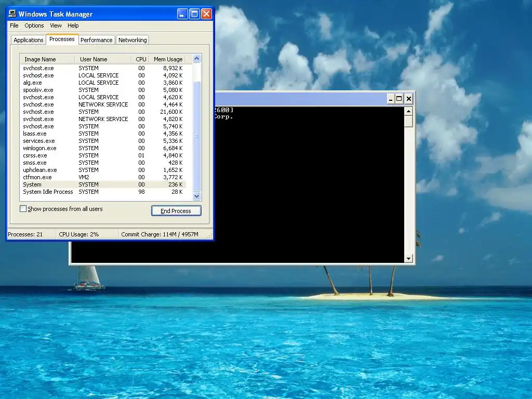The image size is (532, 399).
Task: Click command prompt scroll down arrow
Action: pyautogui.click(x=408, y=259)
